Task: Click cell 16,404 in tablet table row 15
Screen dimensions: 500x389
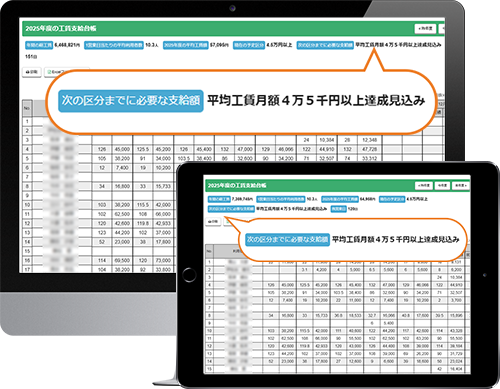Action: (x=456, y=369)
